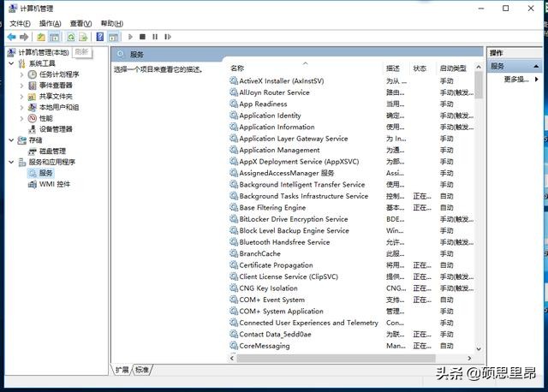
Task: Click the Back arrow toolbar icon
Action: [x=11, y=37]
